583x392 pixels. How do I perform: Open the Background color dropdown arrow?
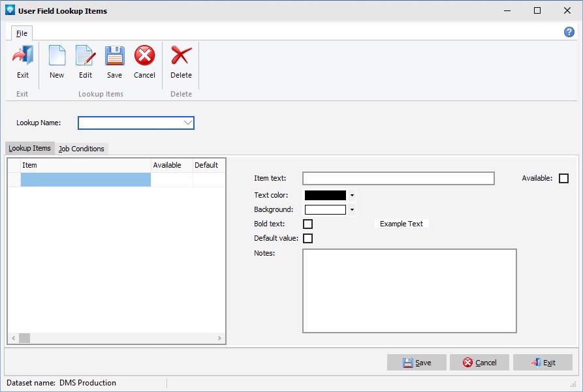tap(352, 210)
